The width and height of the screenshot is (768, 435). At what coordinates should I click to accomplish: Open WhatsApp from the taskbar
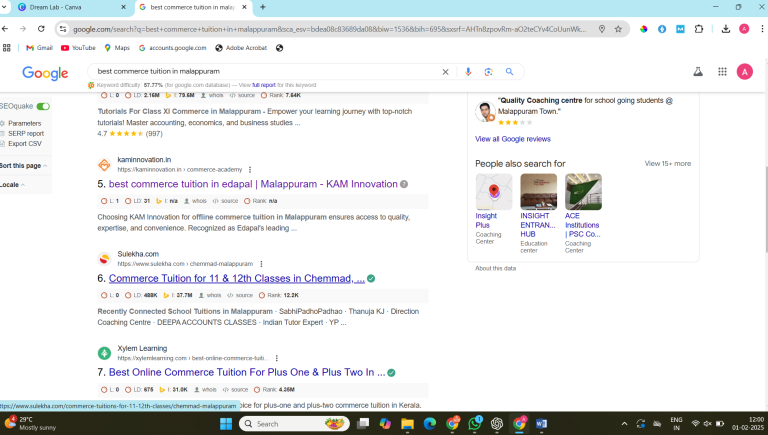click(x=475, y=423)
